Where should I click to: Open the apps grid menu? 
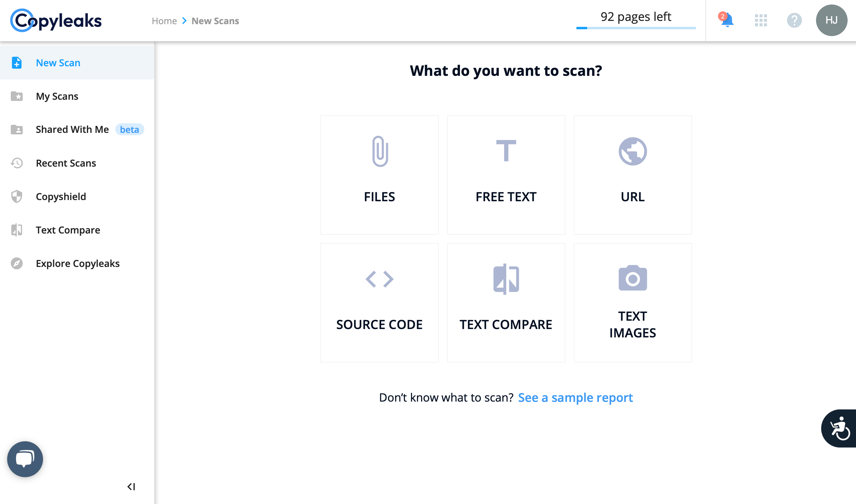(x=761, y=20)
